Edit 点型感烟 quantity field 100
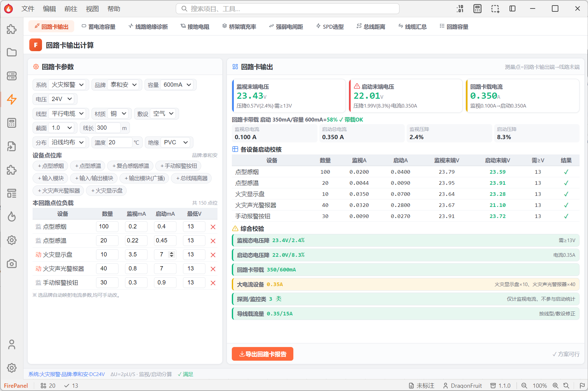Viewport: 588px width, 391px height. (107, 226)
